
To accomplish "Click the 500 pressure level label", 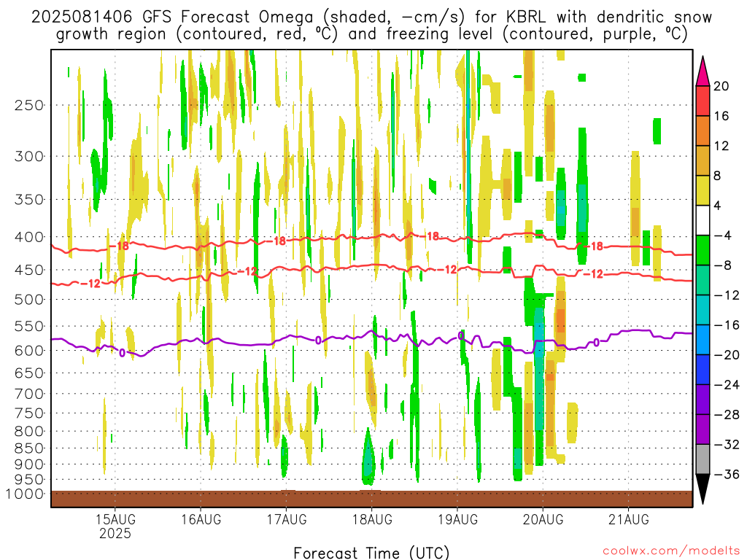I will tap(29, 300).
